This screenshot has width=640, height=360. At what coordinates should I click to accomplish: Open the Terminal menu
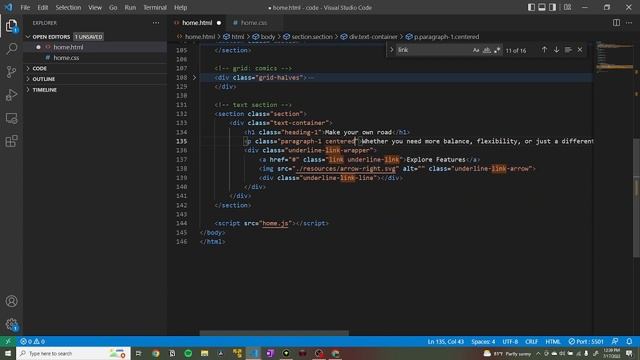coord(155,7)
